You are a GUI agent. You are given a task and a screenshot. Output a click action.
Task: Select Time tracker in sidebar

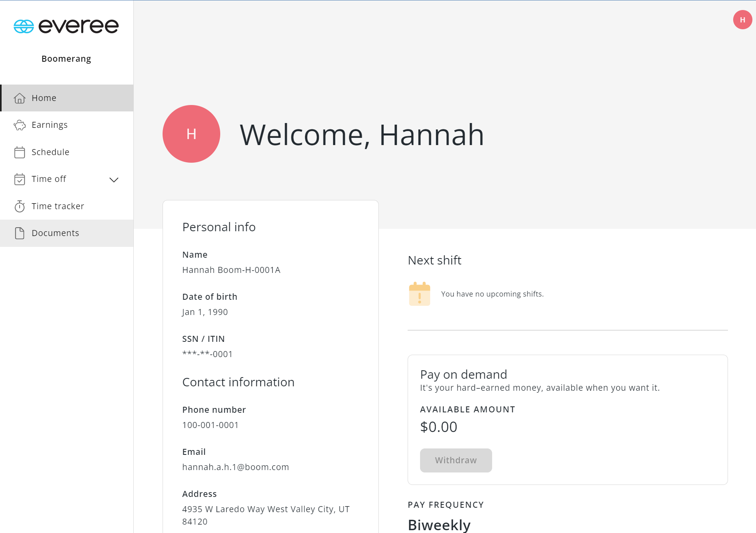(x=67, y=206)
